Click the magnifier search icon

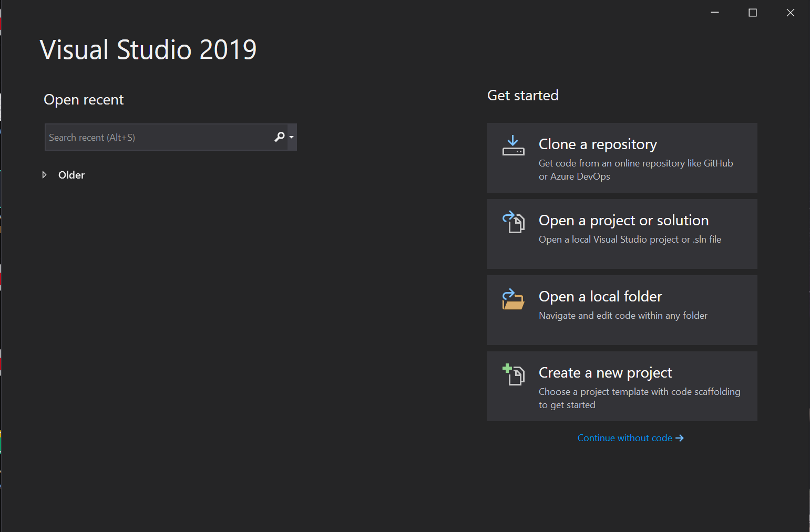tap(280, 137)
